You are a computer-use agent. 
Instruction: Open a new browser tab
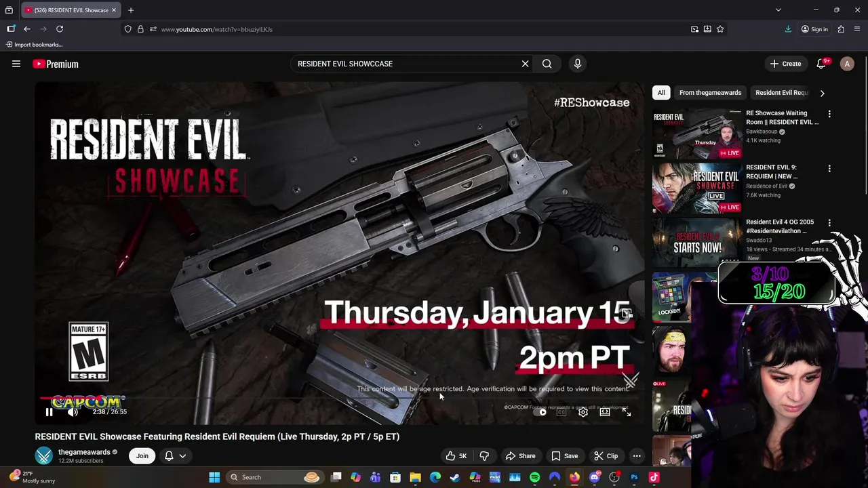tap(131, 10)
